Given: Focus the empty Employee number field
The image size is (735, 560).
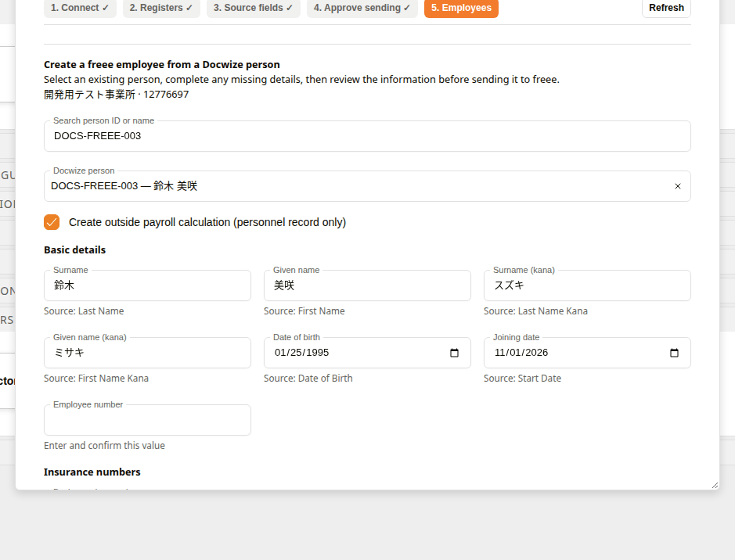Looking at the screenshot, I should 147,420.
